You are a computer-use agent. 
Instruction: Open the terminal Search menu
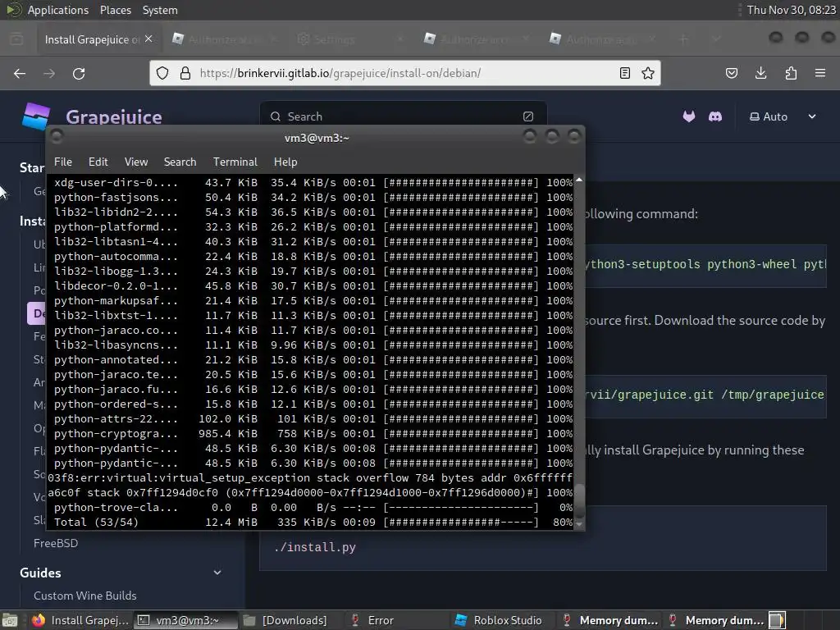[180, 162]
